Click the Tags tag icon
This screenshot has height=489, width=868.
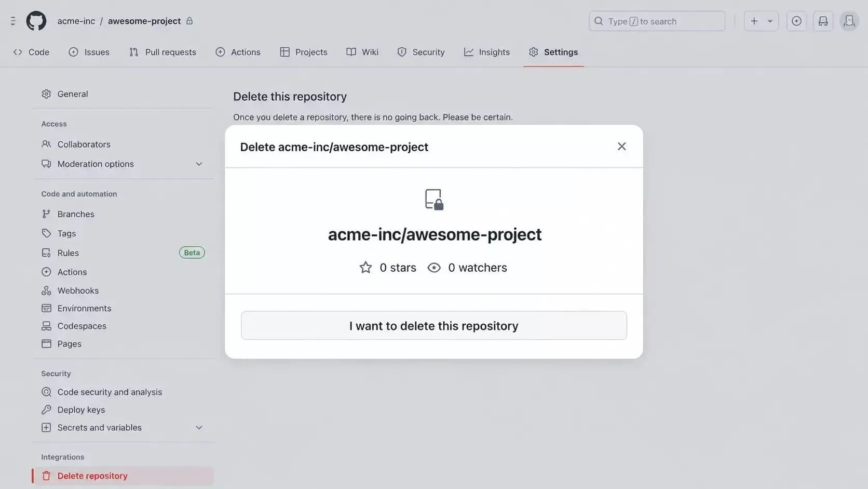tap(46, 234)
